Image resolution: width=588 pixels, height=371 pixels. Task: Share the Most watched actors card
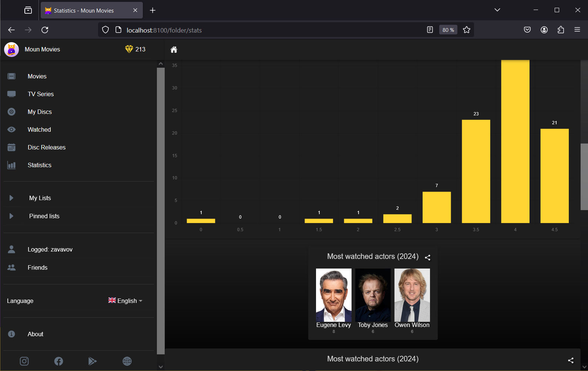tap(427, 257)
